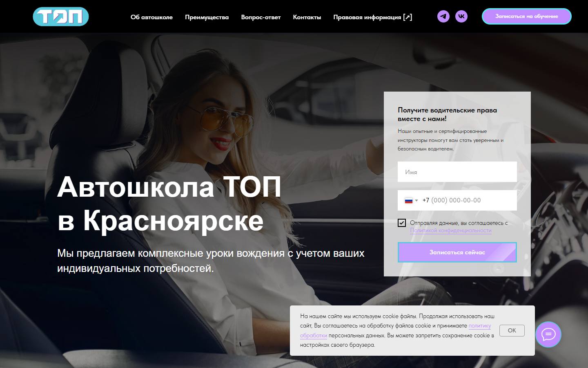Image resolution: width=588 pixels, height=368 pixels.
Task: Go to the 'Преимущества' section
Action: (207, 17)
